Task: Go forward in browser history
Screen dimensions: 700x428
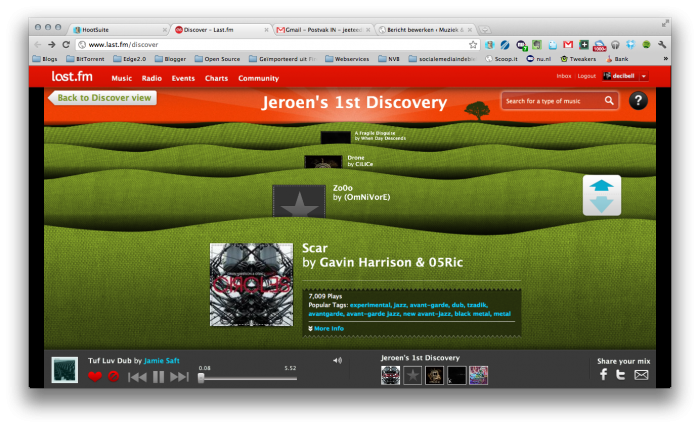Action: coord(52,45)
